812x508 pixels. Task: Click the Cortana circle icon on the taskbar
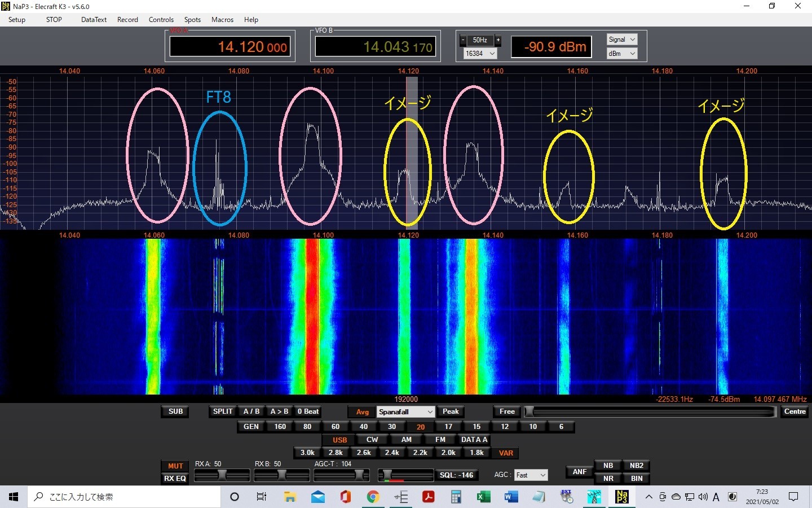[235, 497]
